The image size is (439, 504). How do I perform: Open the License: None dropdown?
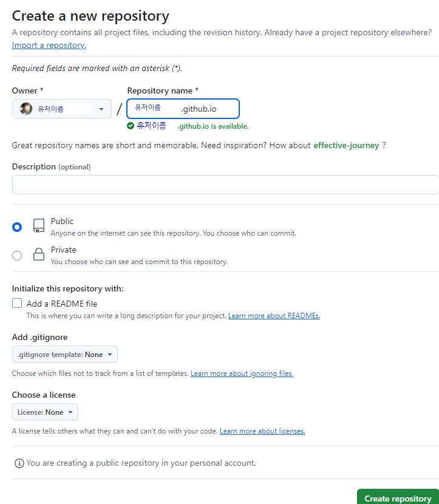click(45, 412)
